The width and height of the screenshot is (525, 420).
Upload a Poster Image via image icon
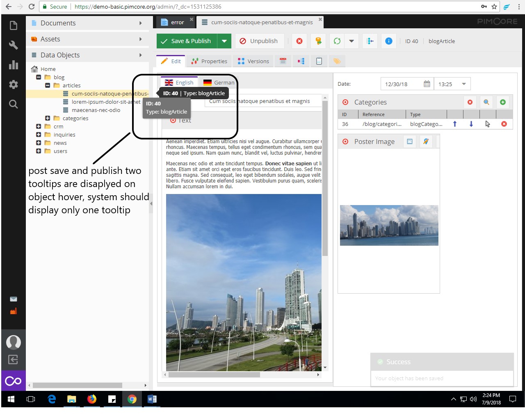(x=410, y=142)
